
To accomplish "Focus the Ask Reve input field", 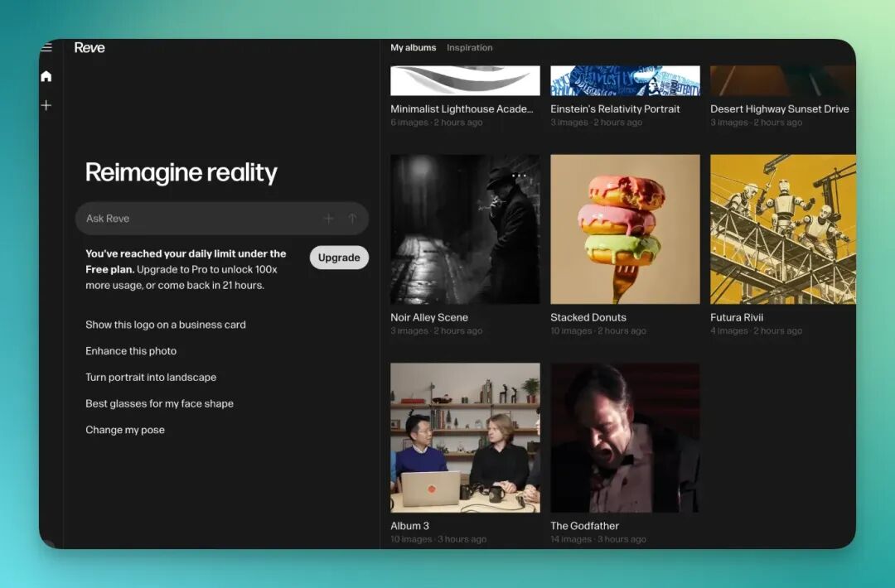I will click(199, 219).
